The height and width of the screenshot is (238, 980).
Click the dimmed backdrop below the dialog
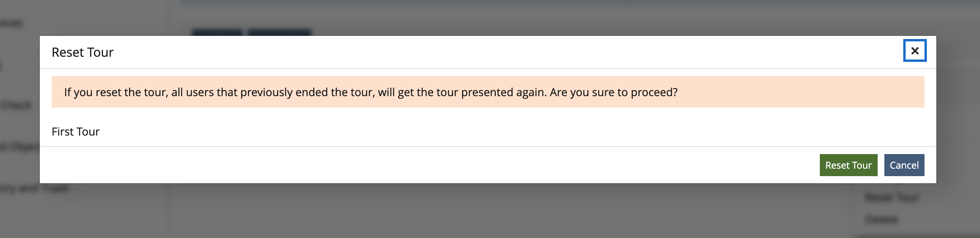tap(472, 213)
